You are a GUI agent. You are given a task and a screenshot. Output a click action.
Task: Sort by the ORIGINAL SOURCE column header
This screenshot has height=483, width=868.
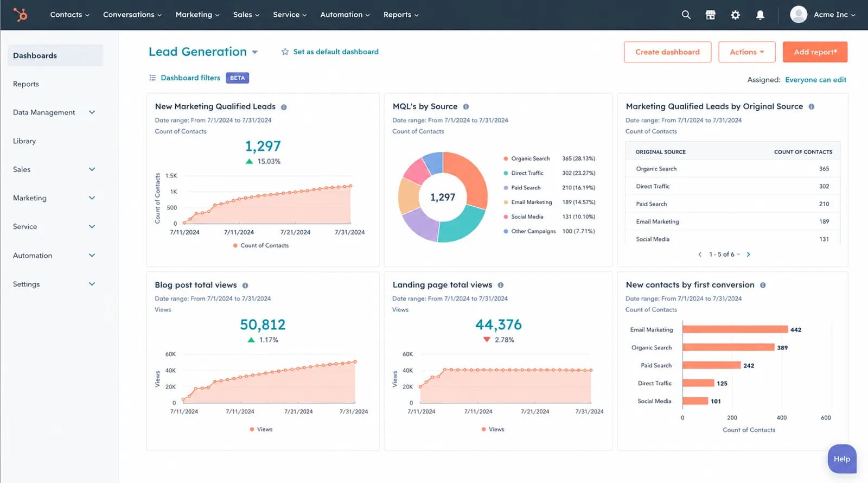pos(660,152)
